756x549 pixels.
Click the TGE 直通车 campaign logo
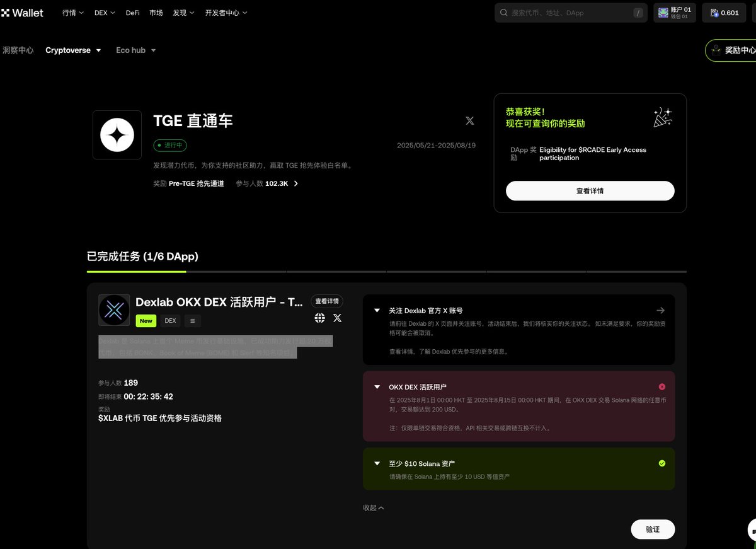(x=117, y=134)
